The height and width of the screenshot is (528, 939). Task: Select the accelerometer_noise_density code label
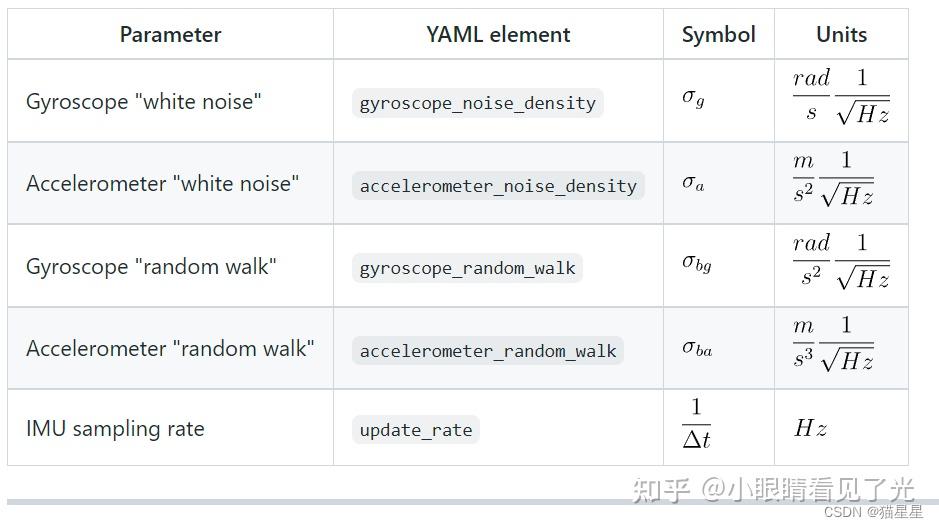coord(498,186)
